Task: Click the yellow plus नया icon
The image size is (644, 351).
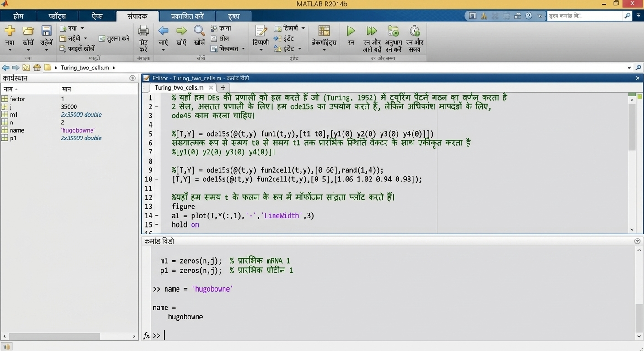Action: 10,31
